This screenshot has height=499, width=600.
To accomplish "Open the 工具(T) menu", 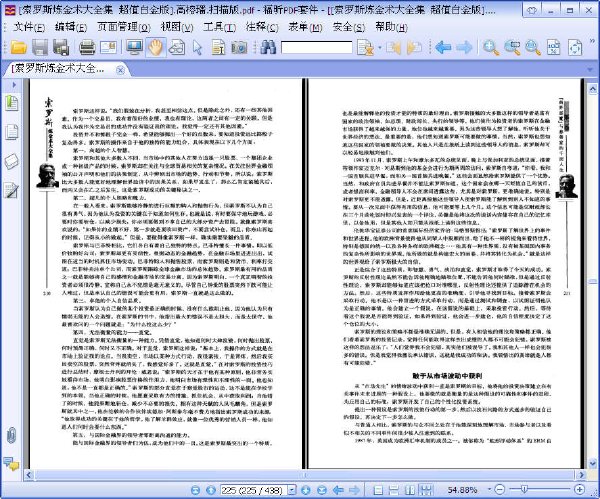I will (x=219, y=27).
